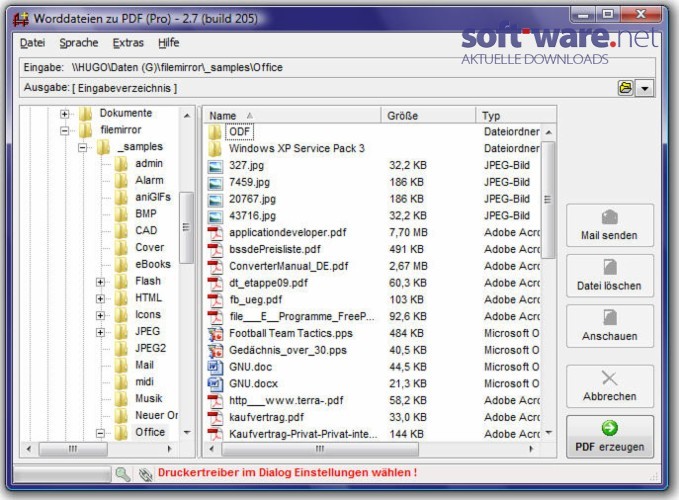Collapse the _samples tree node
This screenshot has width=679, height=500.
(82, 147)
